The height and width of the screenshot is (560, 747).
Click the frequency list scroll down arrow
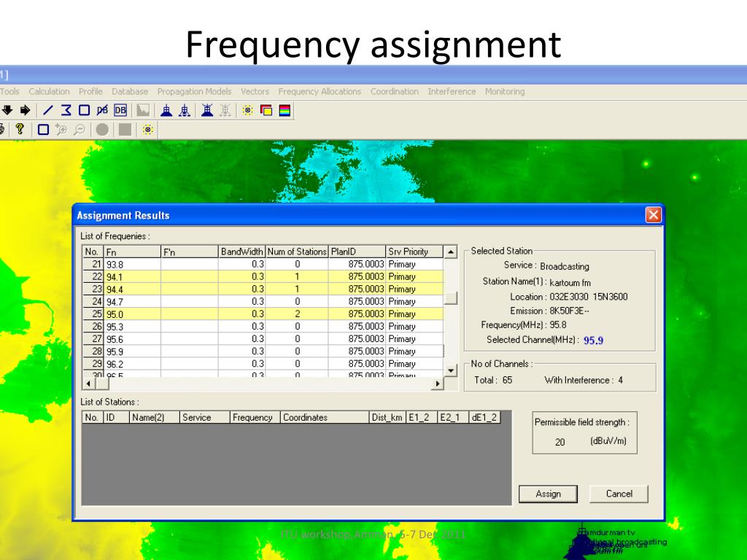451,371
